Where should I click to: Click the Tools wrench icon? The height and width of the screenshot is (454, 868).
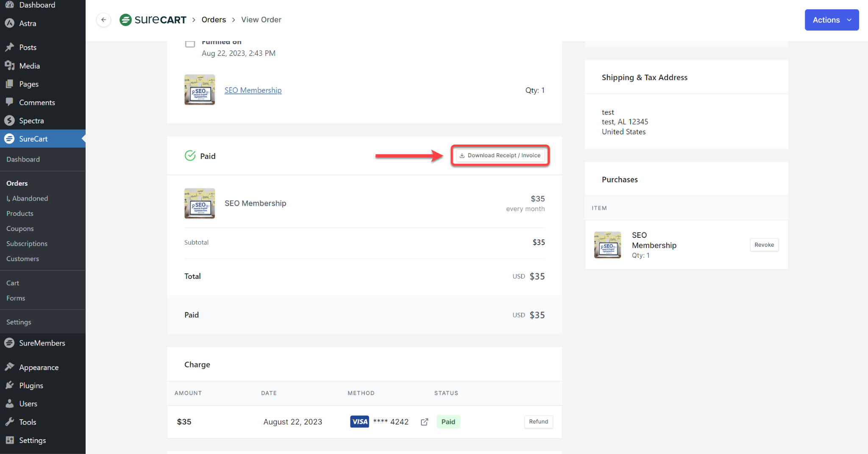pyautogui.click(x=9, y=422)
